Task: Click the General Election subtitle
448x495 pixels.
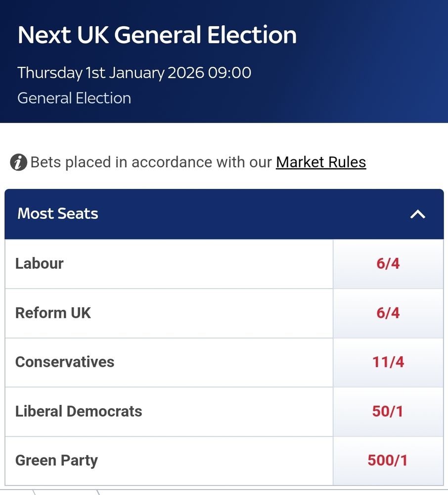Action: click(74, 98)
